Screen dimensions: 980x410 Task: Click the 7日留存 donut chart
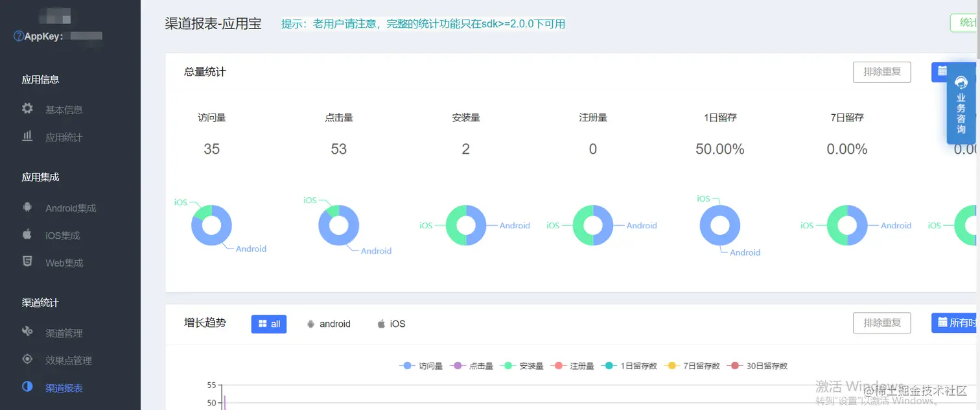pyautogui.click(x=846, y=225)
